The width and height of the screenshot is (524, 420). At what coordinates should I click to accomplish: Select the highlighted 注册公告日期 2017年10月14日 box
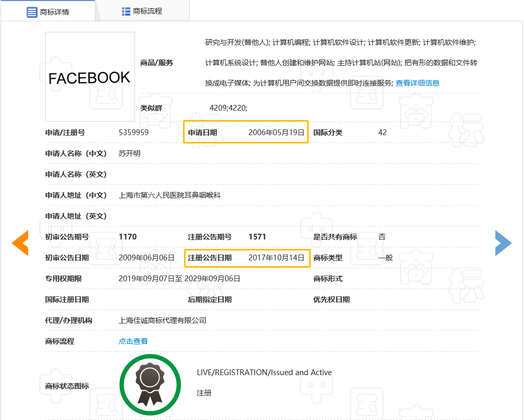pos(247,258)
